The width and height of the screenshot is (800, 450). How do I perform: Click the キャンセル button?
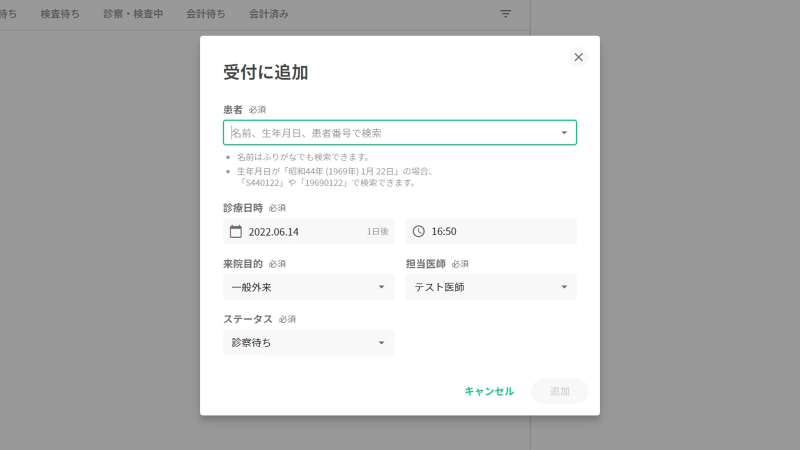coord(489,391)
